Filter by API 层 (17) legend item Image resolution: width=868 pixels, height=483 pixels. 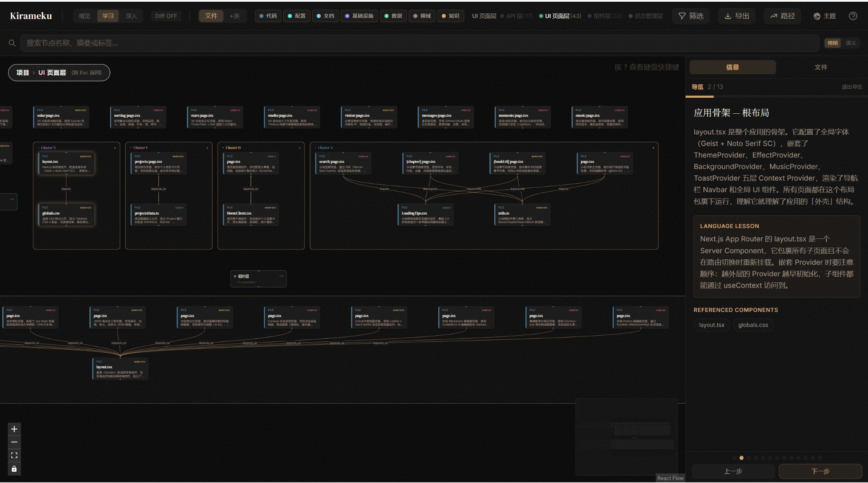(516, 16)
